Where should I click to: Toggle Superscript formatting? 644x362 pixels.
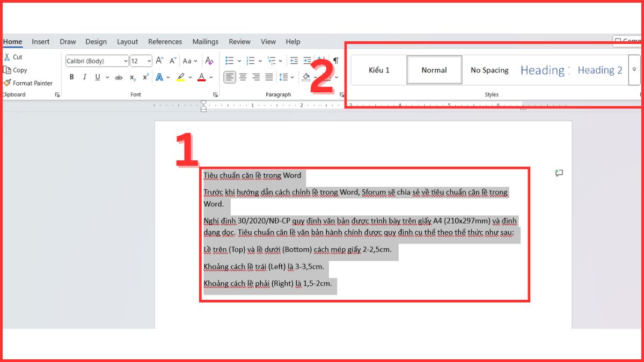[145, 77]
